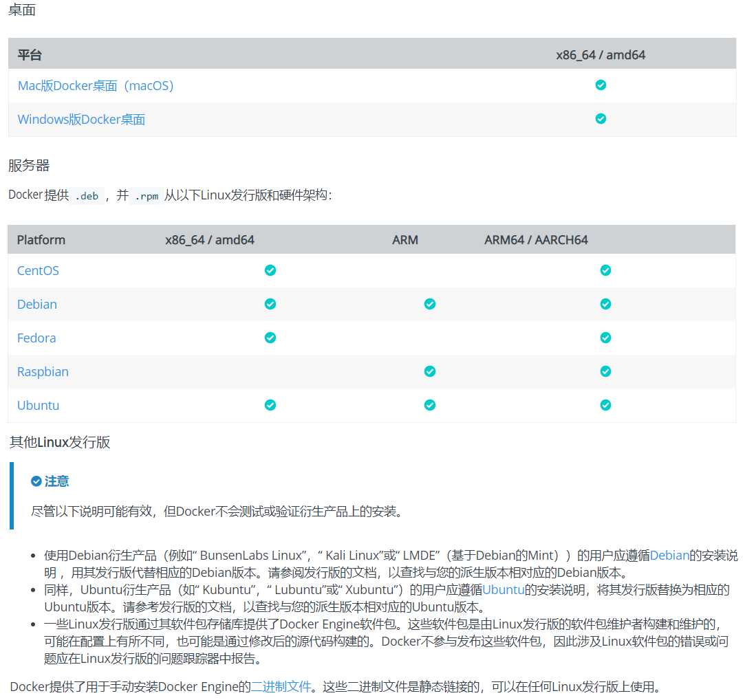
Task: Click the ARM column header
Action: pos(405,240)
